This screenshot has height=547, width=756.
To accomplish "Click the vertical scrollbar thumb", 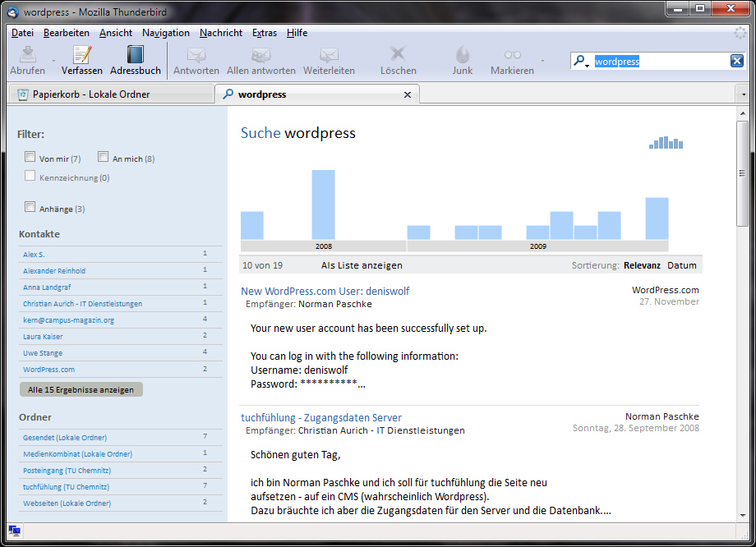I will click(742, 173).
